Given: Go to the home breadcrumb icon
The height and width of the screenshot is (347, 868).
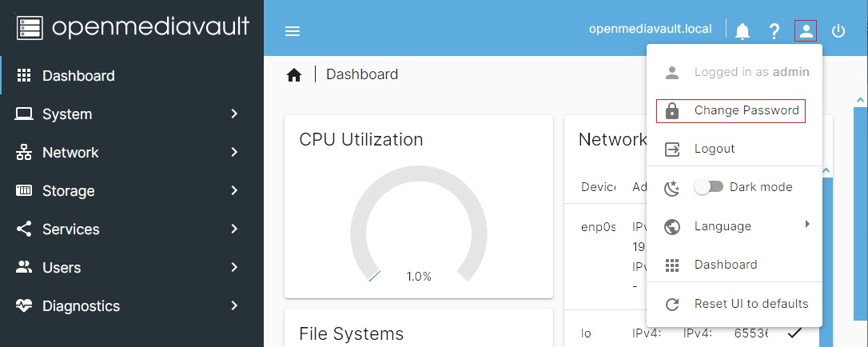Looking at the screenshot, I should (x=294, y=75).
